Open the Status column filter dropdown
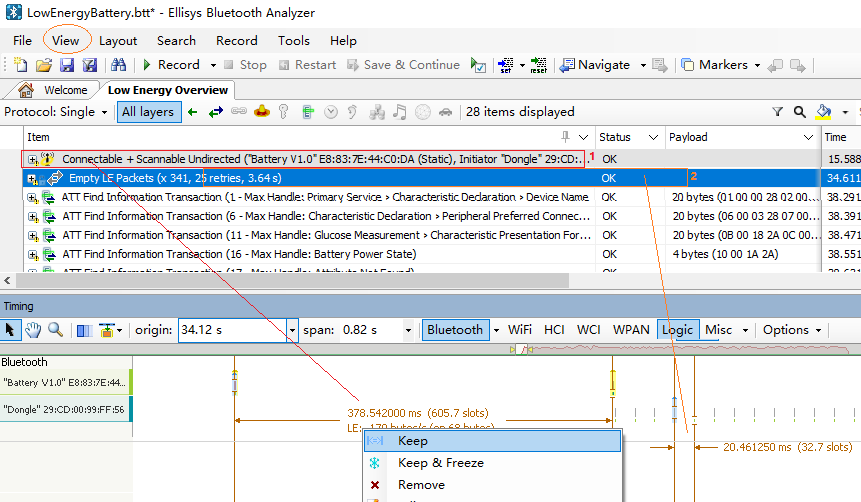This screenshot has width=861, height=502. tap(653, 137)
